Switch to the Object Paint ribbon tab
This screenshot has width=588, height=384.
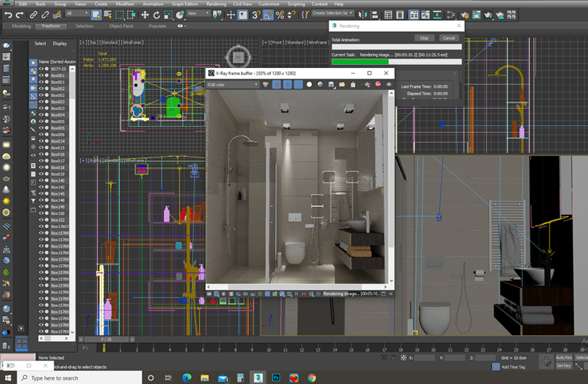pyautogui.click(x=121, y=26)
